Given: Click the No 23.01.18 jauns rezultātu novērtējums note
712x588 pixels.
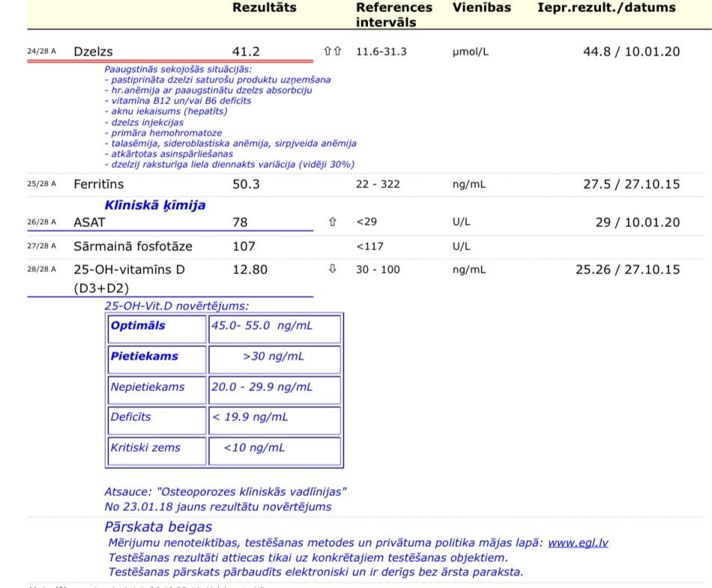Looking at the screenshot, I should point(218,507).
